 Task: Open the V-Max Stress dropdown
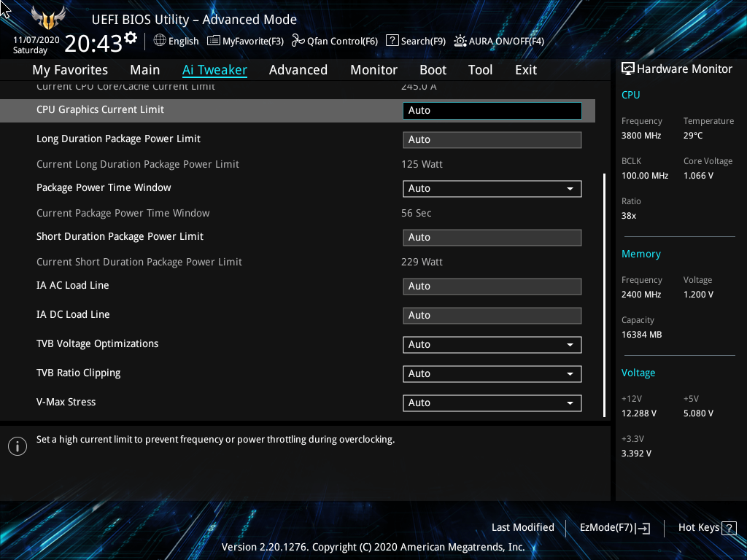[492, 403]
